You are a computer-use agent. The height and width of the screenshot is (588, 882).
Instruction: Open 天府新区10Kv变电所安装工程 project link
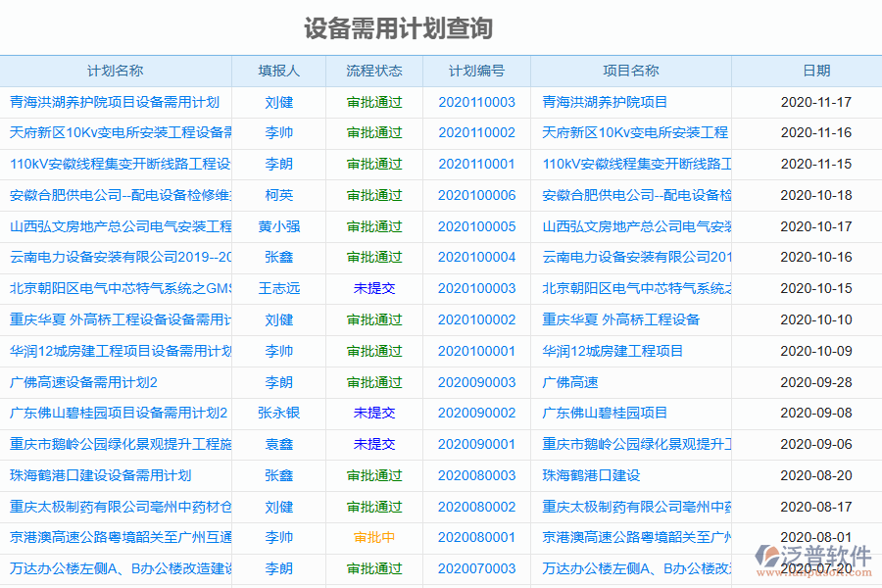click(632, 133)
